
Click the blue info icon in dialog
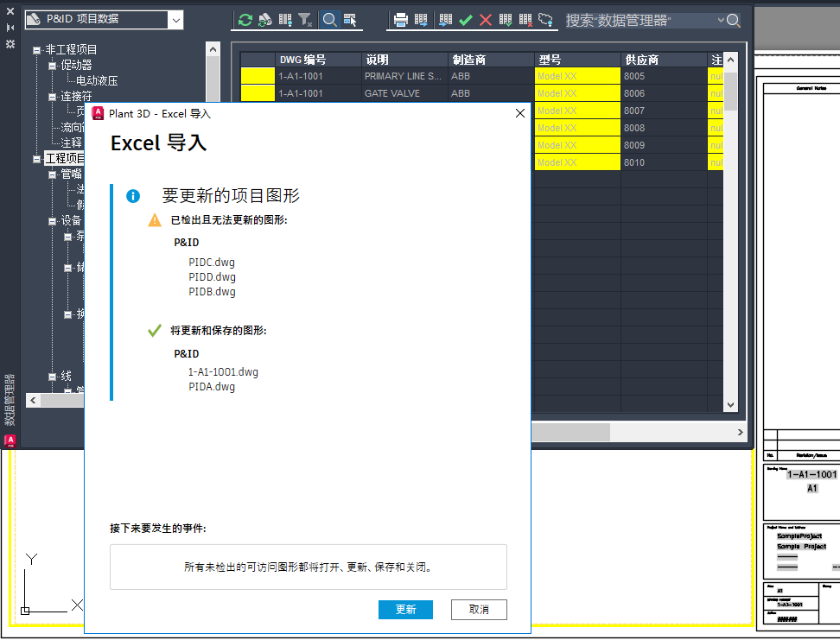click(x=133, y=196)
